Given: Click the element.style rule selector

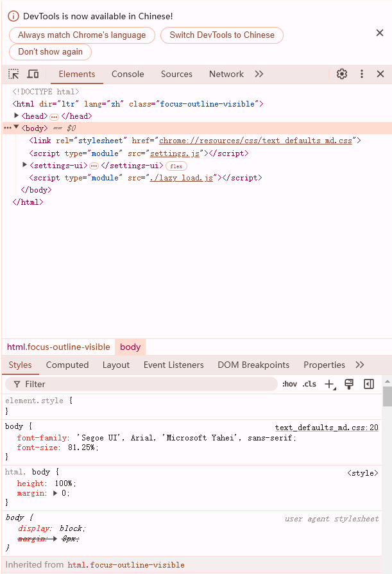Looking at the screenshot, I should pyautogui.click(x=35, y=401).
